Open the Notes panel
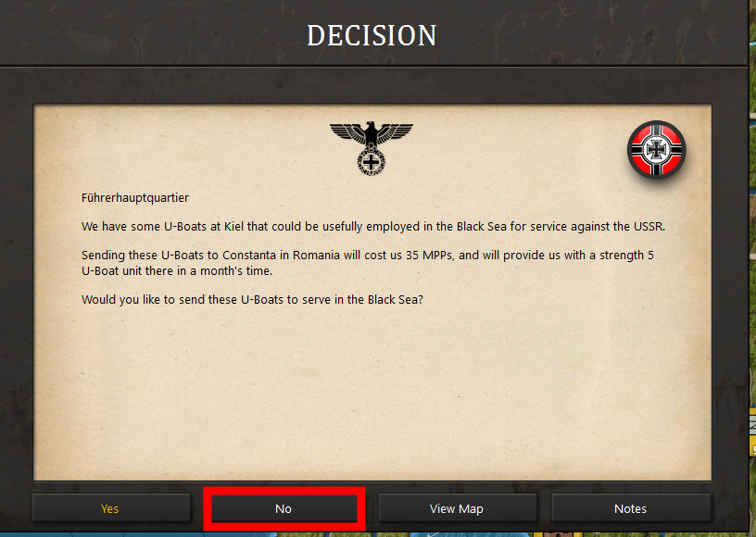Screen dimensions: 756x537 631,508
